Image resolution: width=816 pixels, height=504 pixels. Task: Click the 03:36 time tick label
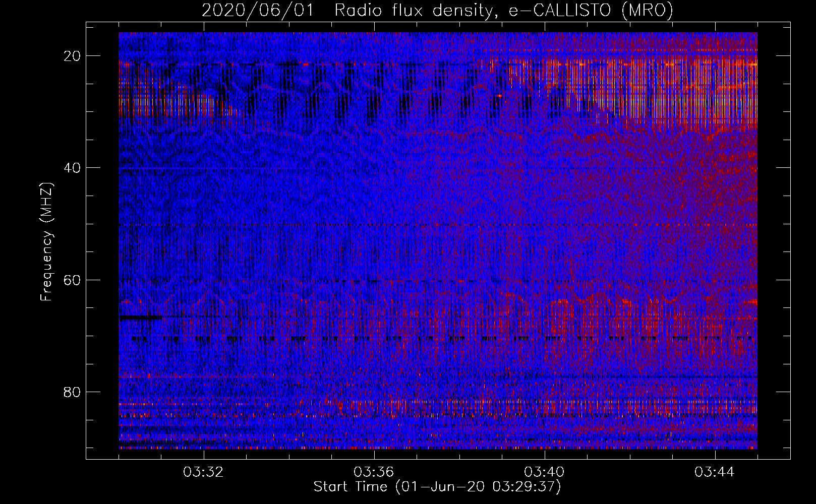374,472
